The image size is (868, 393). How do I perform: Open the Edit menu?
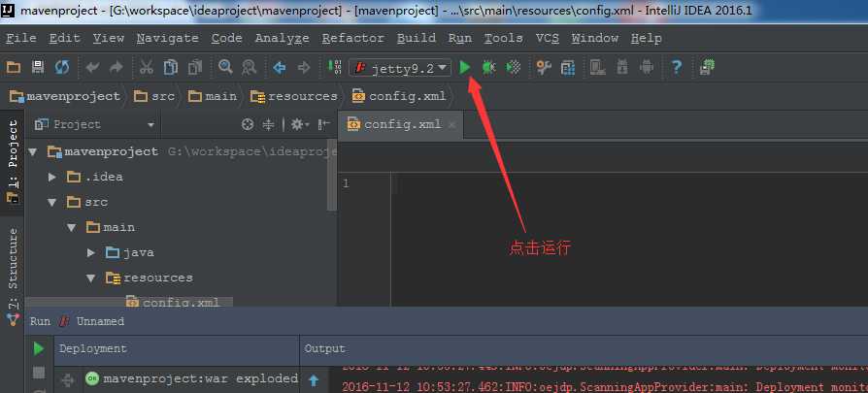tap(64, 38)
